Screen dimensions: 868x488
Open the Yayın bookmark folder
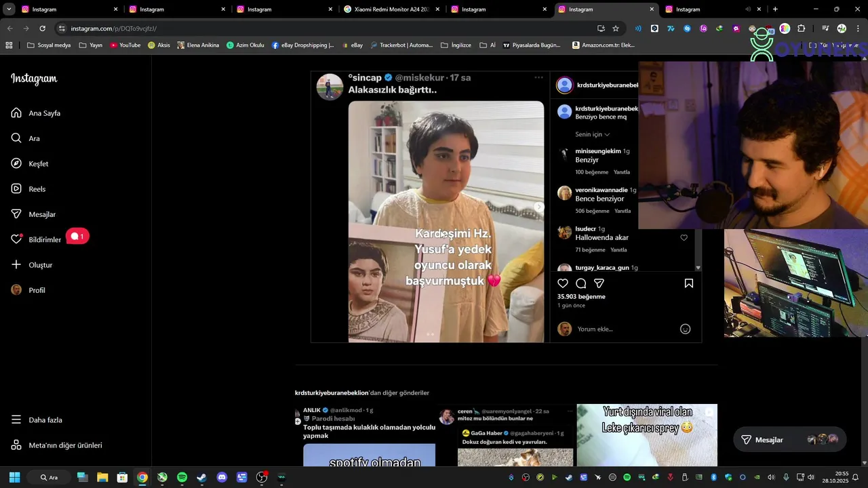pos(91,45)
